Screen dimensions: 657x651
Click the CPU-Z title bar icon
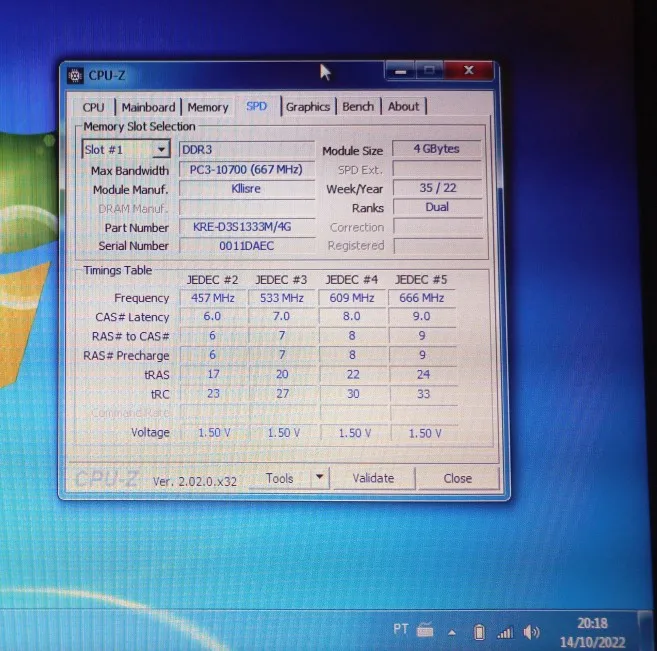pos(75,75)
